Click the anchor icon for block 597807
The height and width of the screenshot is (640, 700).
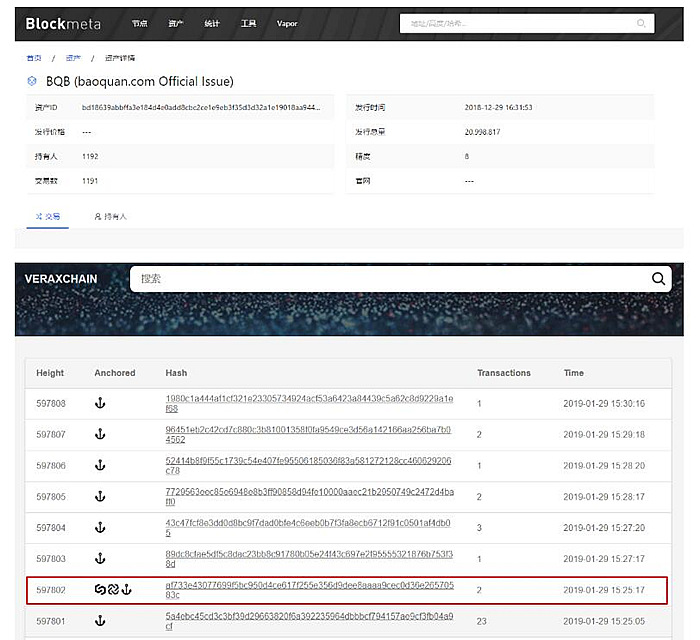click(100, 434)
